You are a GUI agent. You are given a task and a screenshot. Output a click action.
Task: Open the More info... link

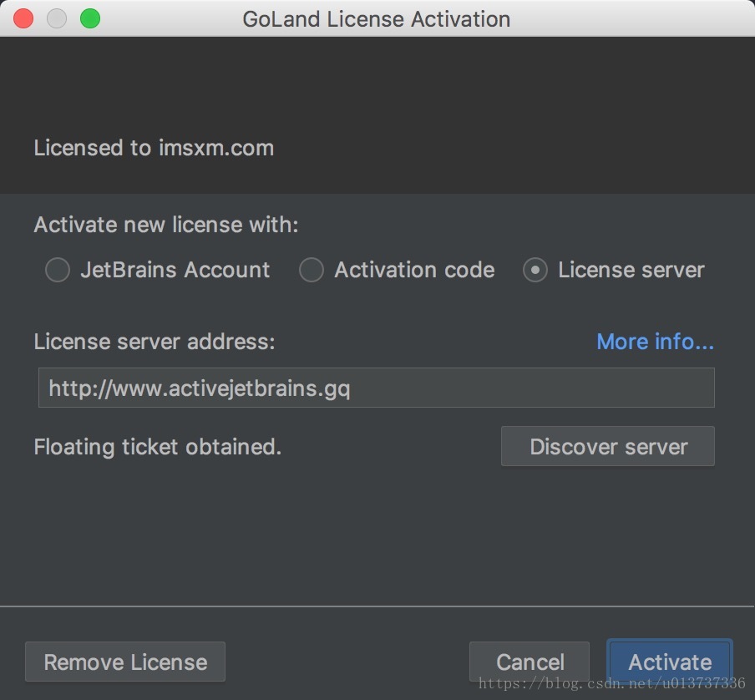(x=655, y=342)
